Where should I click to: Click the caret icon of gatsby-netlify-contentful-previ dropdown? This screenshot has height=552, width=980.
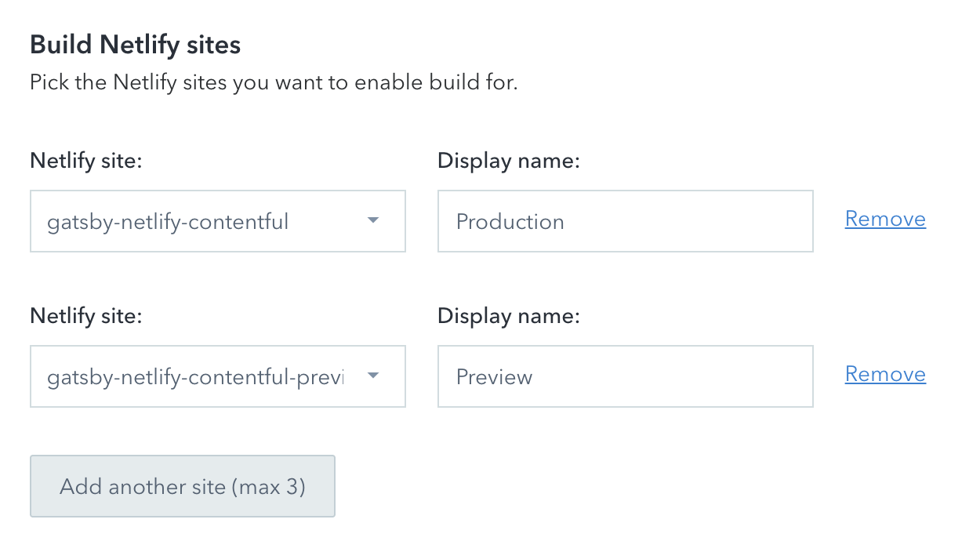(x=373, y=376)
